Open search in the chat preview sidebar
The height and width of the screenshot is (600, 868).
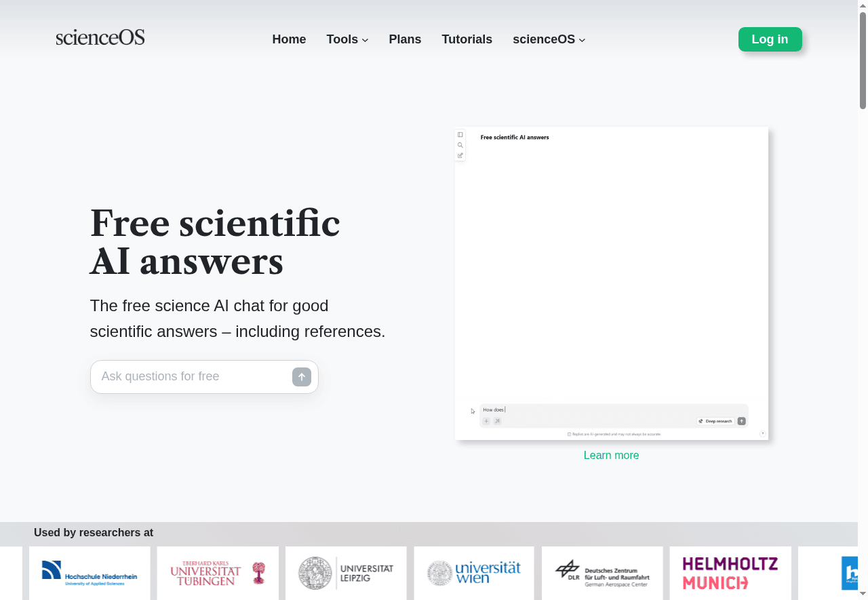(460, 144)
